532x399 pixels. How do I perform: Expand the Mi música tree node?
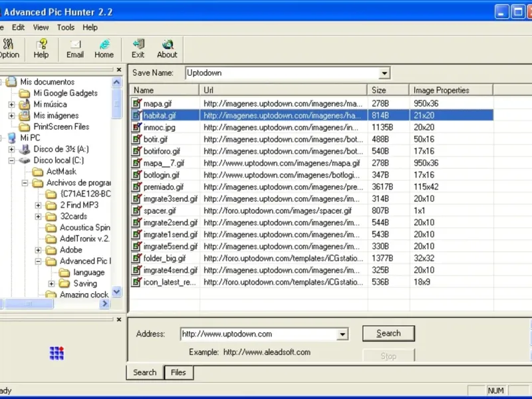[x=11, y=104]
